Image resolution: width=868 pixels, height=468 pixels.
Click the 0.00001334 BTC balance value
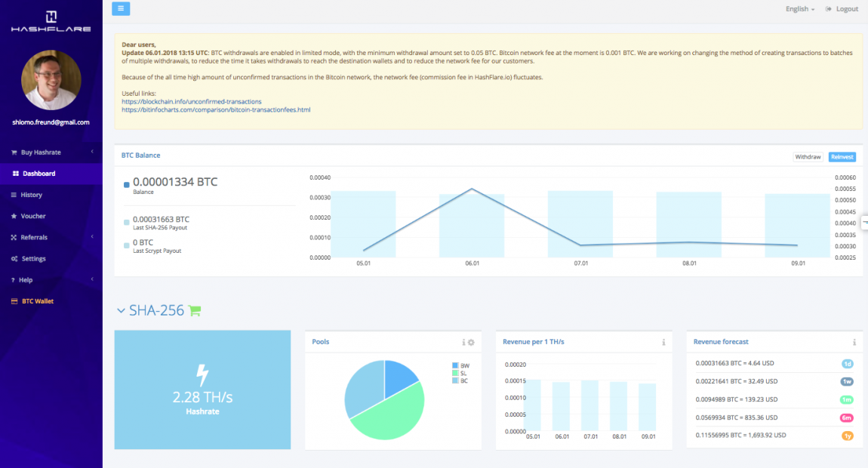coord(175,182)
